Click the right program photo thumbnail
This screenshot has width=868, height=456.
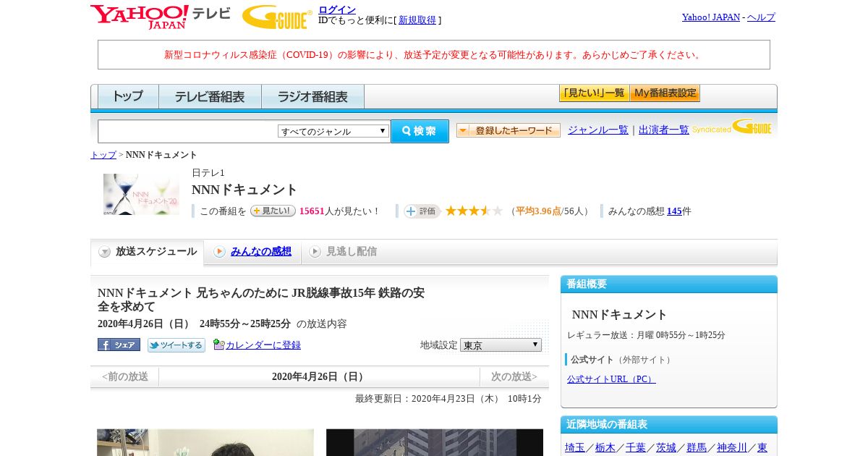(x=435, y=442)
